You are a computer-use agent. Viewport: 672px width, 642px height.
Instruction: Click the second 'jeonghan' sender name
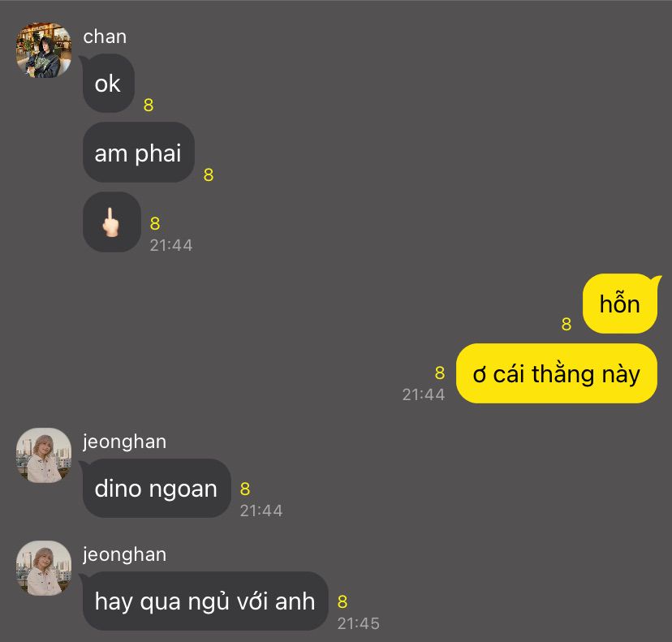tap(124, 554)
